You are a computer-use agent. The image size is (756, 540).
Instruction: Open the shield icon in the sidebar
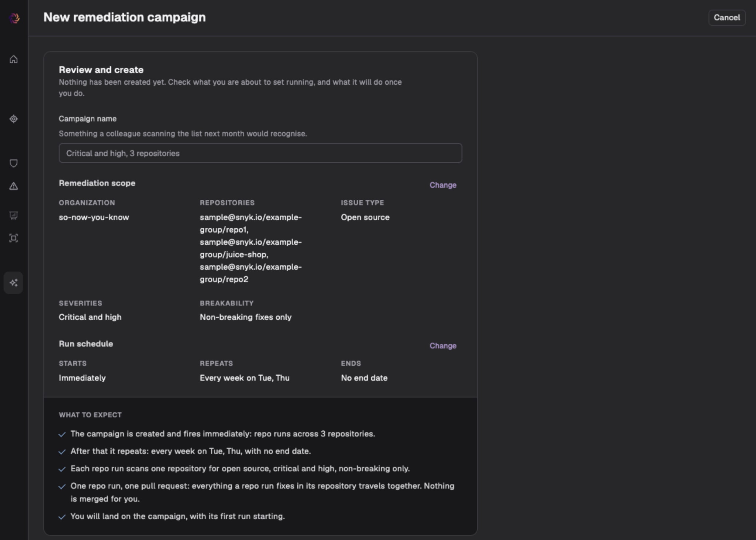[14, 163]
